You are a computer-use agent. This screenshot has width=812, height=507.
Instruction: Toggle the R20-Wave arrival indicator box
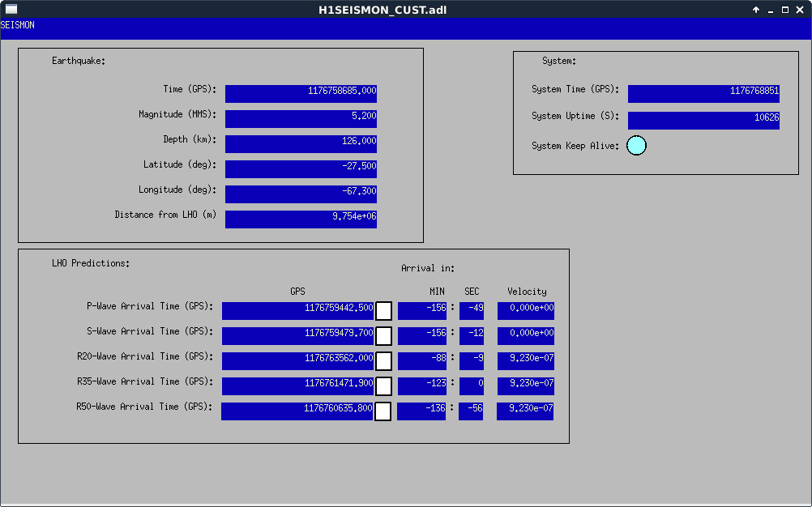coord(383,361)
